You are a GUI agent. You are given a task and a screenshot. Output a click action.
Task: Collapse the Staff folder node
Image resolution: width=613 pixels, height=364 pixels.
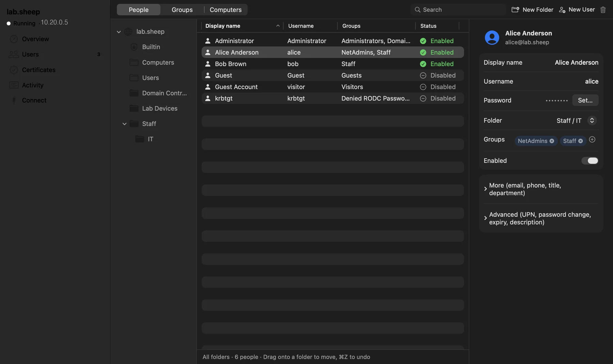[x=125, y=124]
